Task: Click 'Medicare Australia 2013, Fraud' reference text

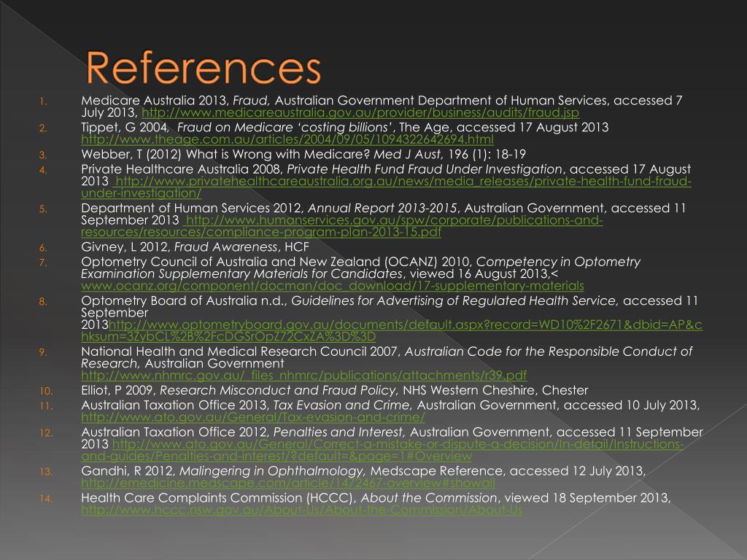Action: (x=175, y=101)
